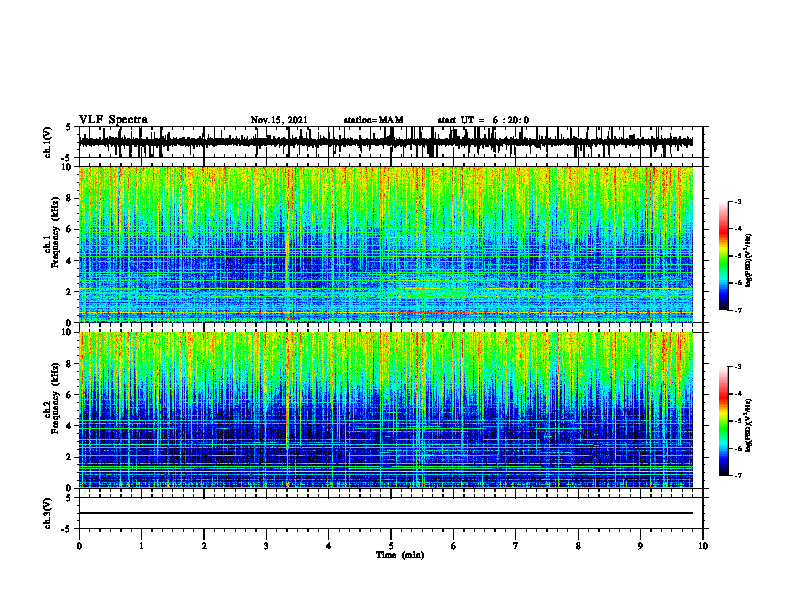The image size is (792, 612).
Task: Click the "-3" value on ch.2 color bar
Action: [737, 367]
